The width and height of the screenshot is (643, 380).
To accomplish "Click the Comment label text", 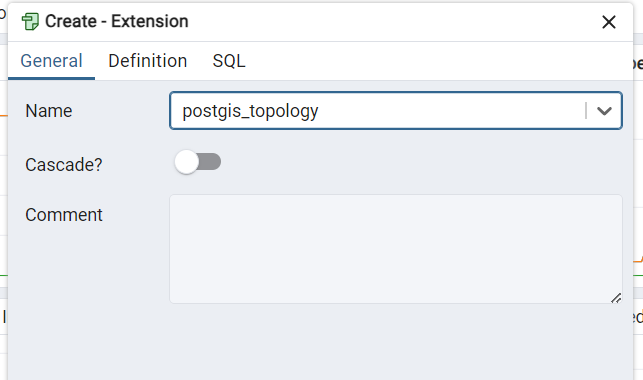I will (64, 215).
